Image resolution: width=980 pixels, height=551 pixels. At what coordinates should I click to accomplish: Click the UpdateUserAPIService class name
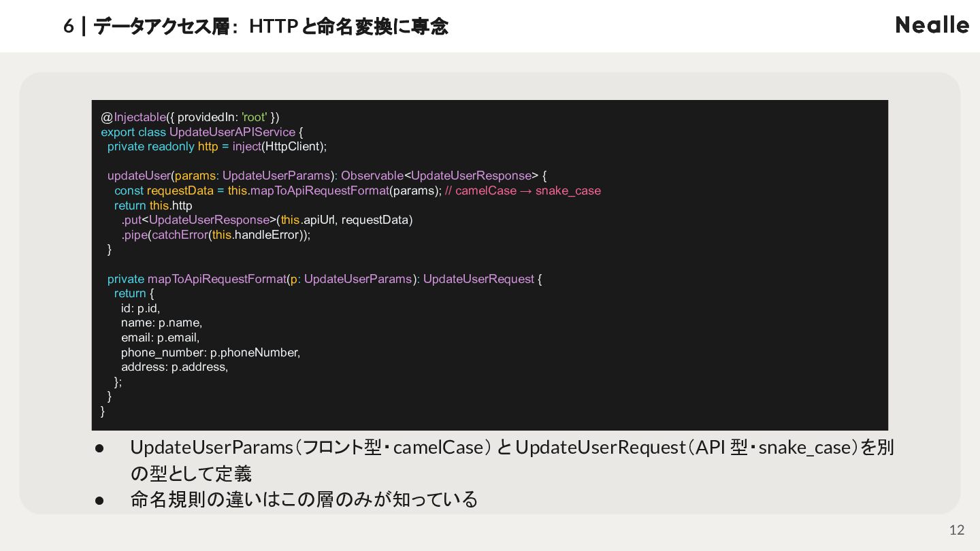tap(232, 132)
